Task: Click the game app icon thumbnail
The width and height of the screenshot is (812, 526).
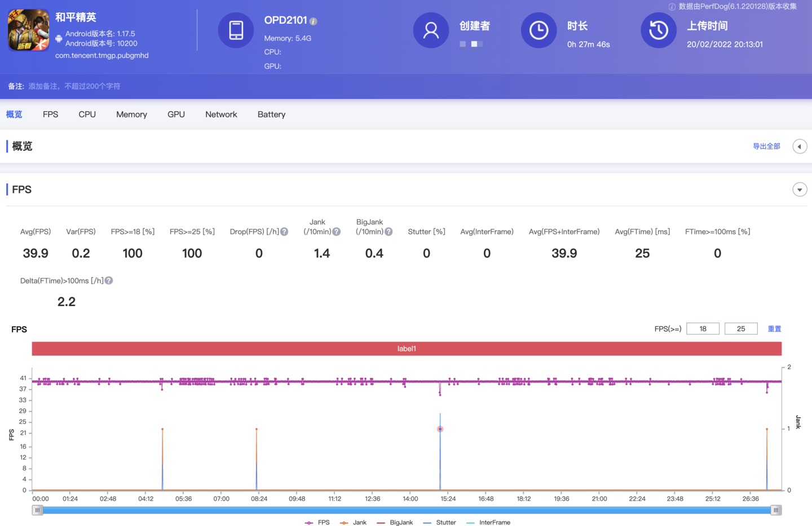Action: [x=28, y=30]
